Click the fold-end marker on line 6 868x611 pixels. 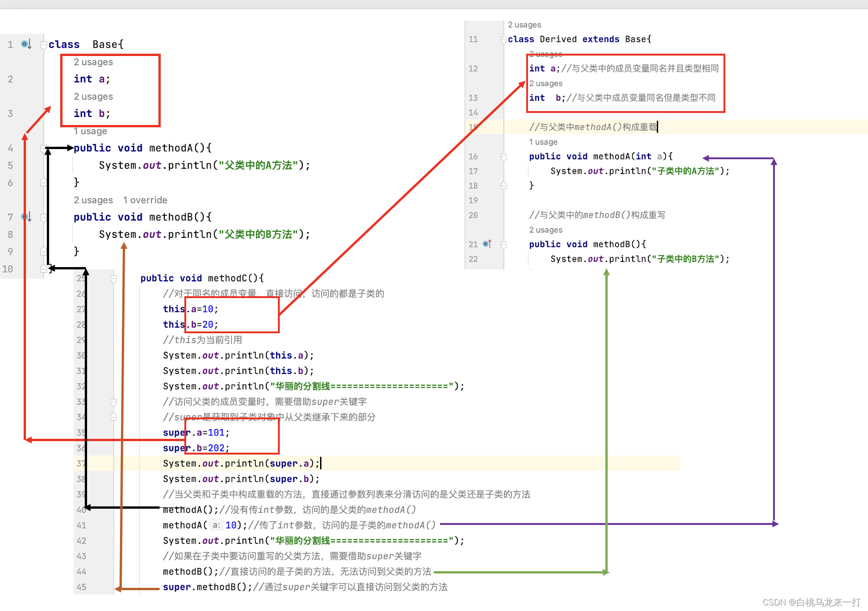[44, 182]
